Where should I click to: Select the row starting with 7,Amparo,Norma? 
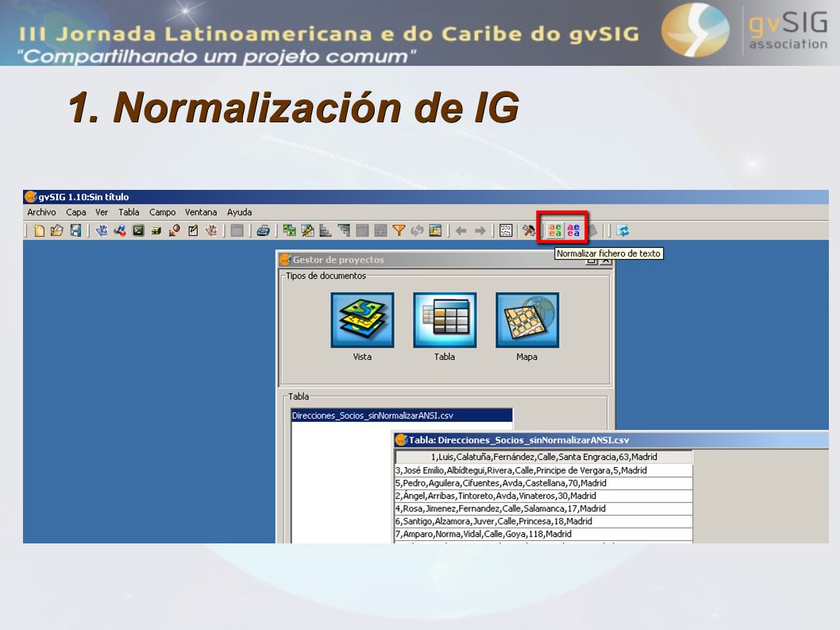pyautogui.click(x=544, y=534)
